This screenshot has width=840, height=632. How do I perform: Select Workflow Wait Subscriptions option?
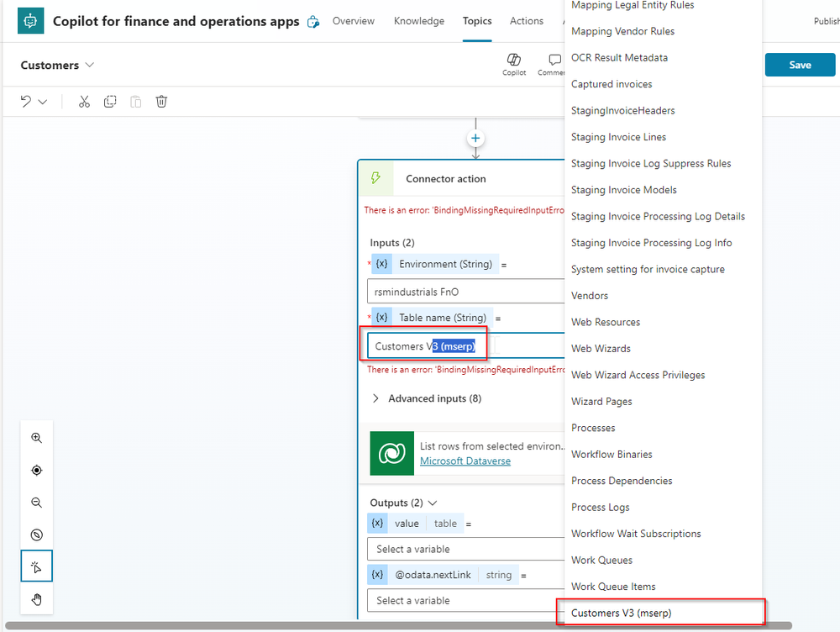pos(664,534)
